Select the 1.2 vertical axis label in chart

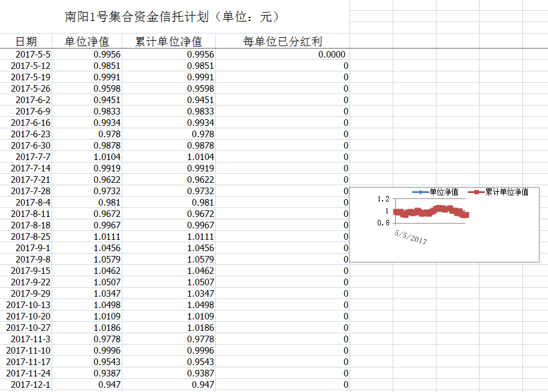pyautogui.click(x=384, y=200)
